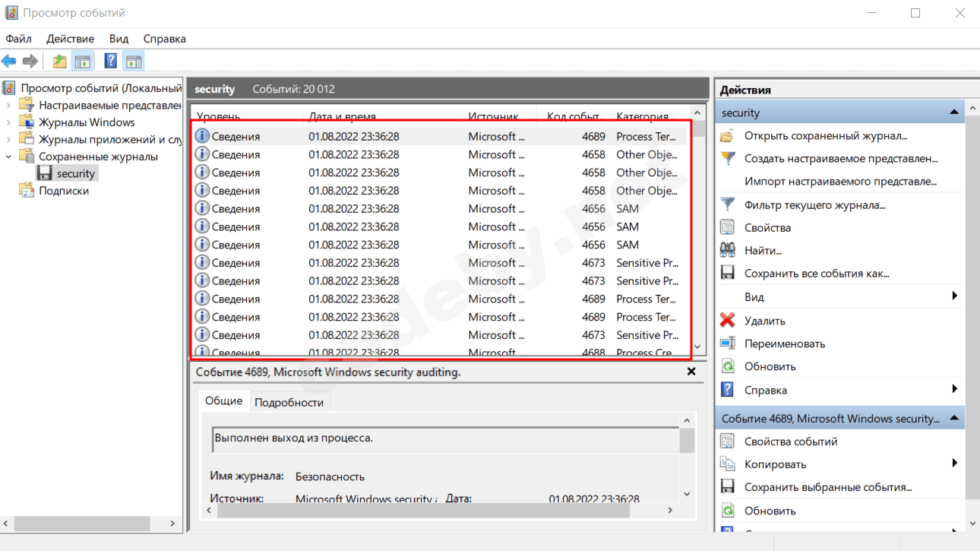The image size is (980, 551).
Task: Expand Настраиваемые представления tree node
Action: (9, 105)
